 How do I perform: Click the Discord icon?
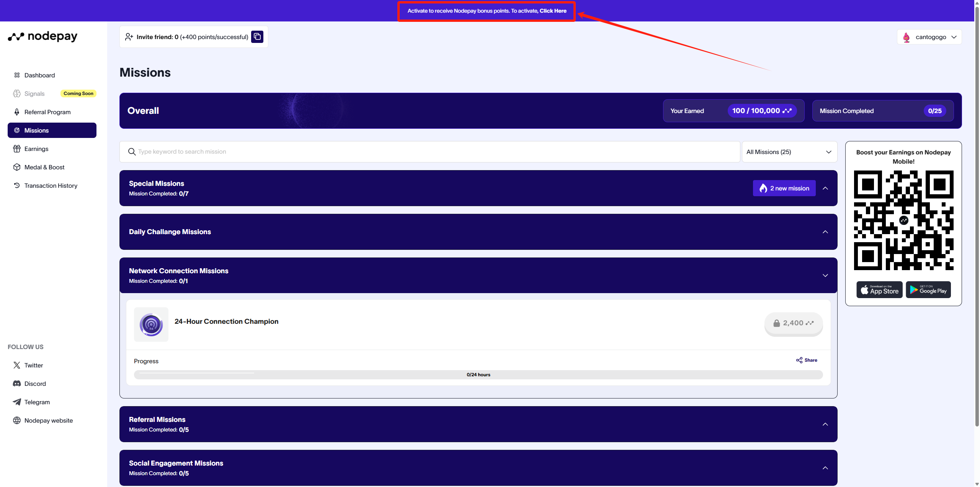coord(17,384)
